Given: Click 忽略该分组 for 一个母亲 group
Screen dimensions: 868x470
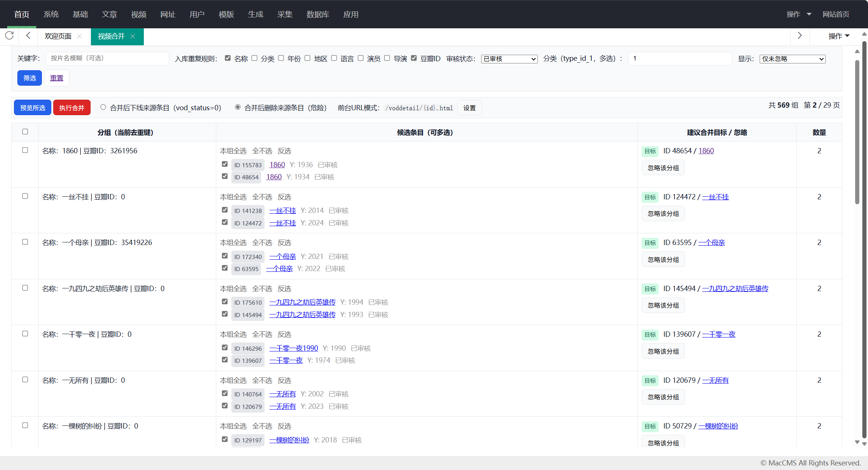Looking at the screenshot, I should (663, 260).
